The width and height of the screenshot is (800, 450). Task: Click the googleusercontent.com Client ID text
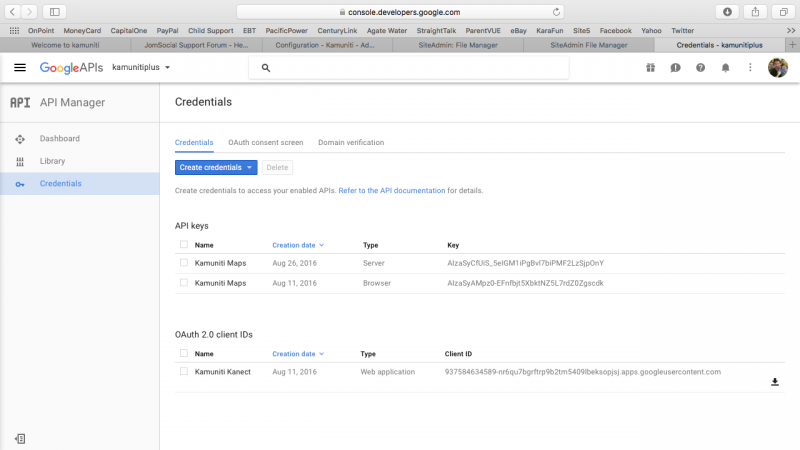(x=583, y=372)
